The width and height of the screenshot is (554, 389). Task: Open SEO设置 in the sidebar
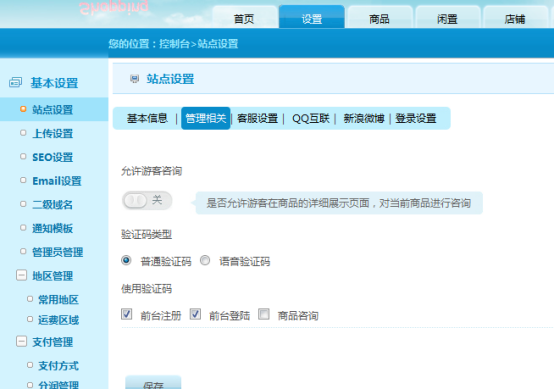click(53, 157)
